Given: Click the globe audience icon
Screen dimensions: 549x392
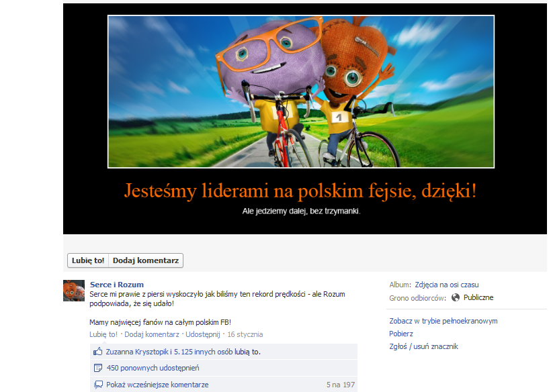Looking at the screenshot, I should coord(456,297).
